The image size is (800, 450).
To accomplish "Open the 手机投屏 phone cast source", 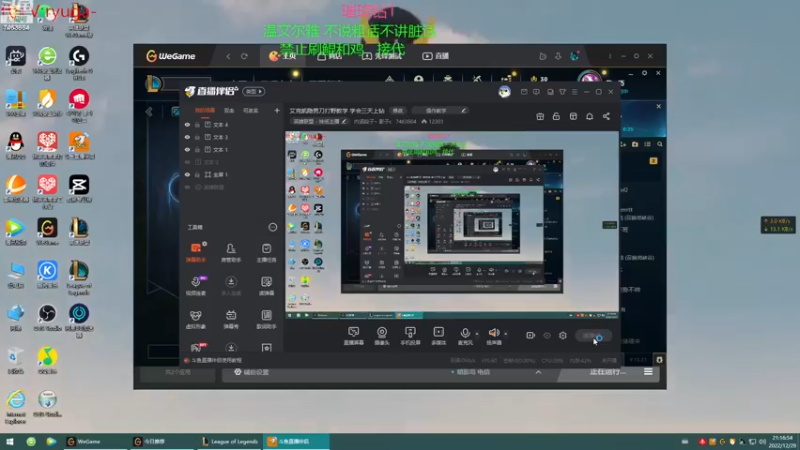I will (410, 336).
